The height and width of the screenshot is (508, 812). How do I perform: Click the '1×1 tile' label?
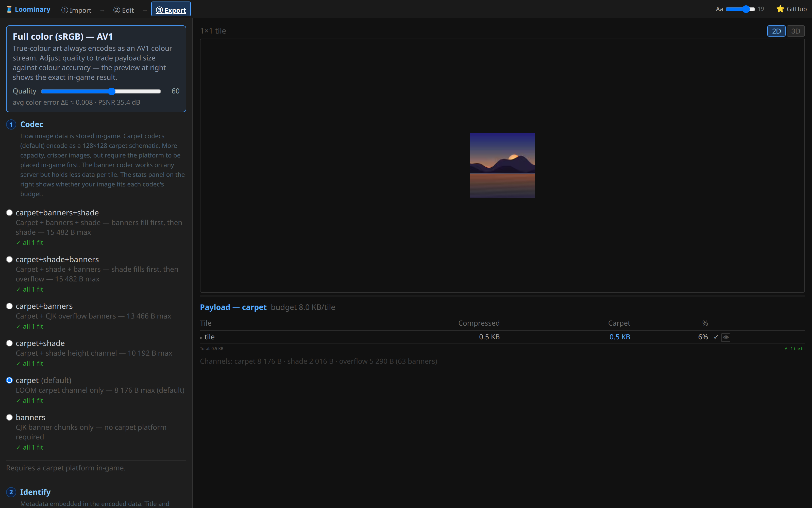213,31
